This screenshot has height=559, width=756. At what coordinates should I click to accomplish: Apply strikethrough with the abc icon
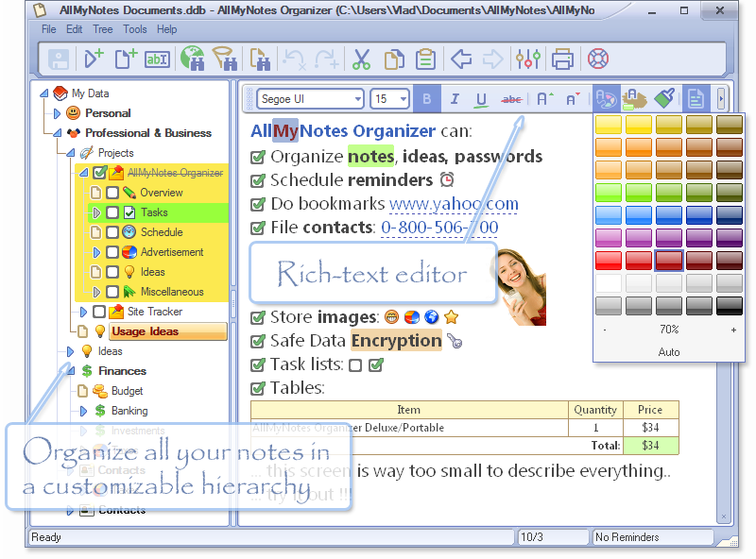coord(511,99)
